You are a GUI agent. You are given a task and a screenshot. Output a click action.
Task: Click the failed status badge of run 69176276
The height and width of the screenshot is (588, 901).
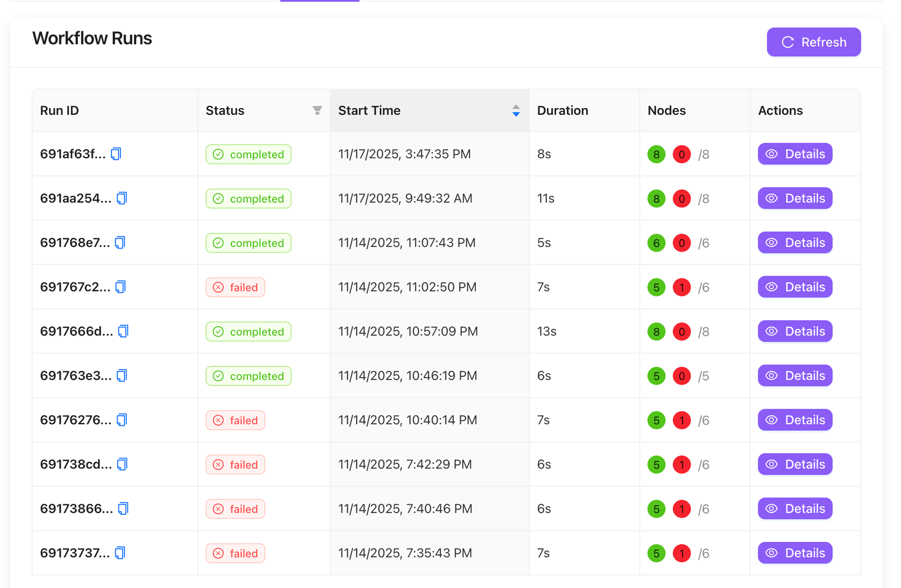235,420
